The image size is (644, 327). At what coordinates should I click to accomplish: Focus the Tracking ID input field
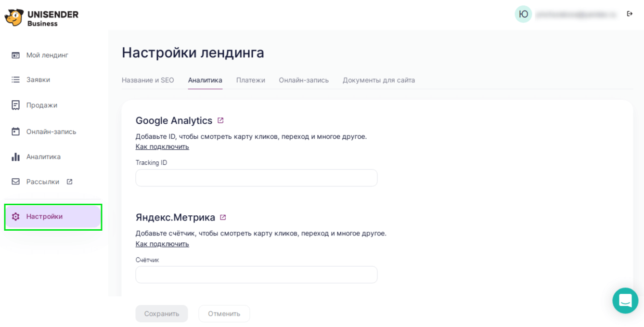pos(257,178)
